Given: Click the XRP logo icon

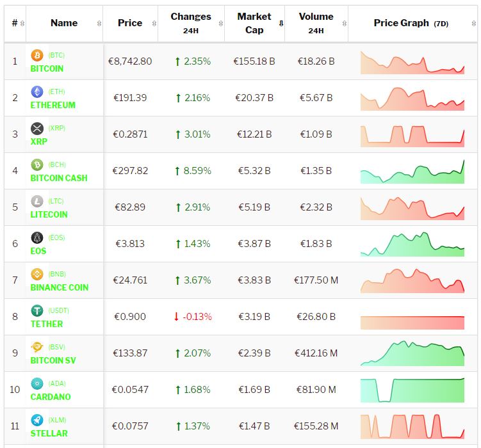Looking at the screenshot, I should pyautogui.click(x=37, y=129).
